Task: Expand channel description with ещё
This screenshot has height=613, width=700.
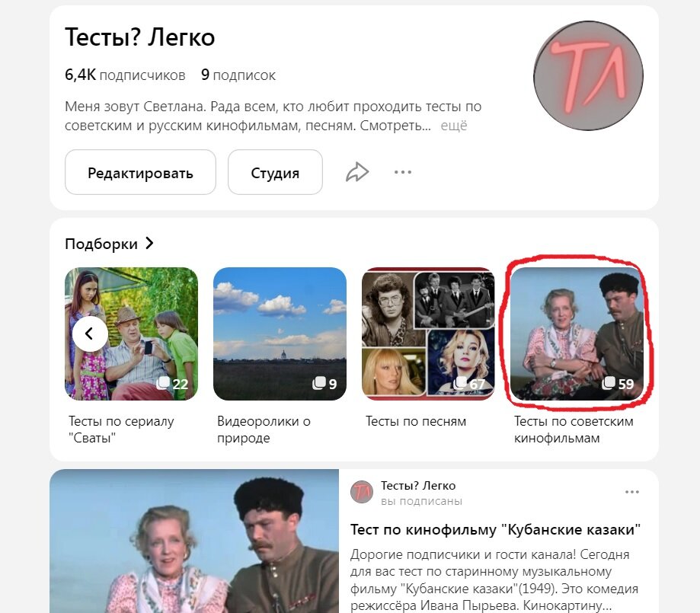Action: point(453,126)
